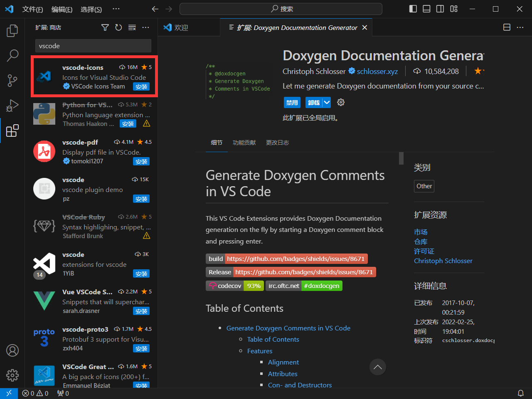532x399 pixels.
Task: Select VSCode Ruby extension in list
Action: pyautogui.click(x=91, y=227)
